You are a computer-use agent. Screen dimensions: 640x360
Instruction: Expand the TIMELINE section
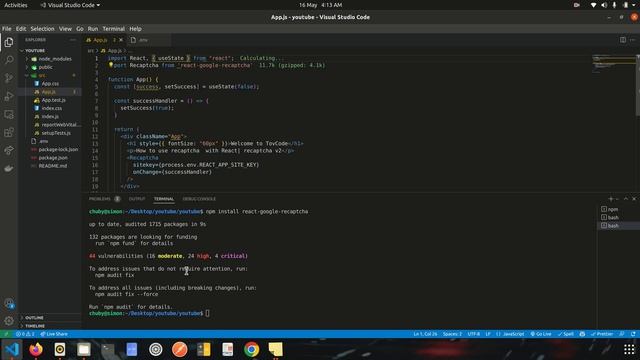(x=50, y=326)
